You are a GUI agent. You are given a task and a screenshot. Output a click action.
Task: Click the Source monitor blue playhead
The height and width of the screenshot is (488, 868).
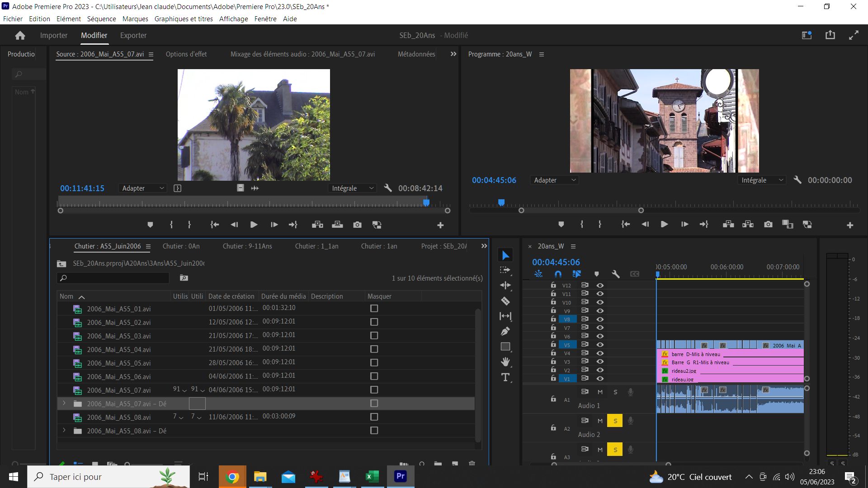point(426,202)
